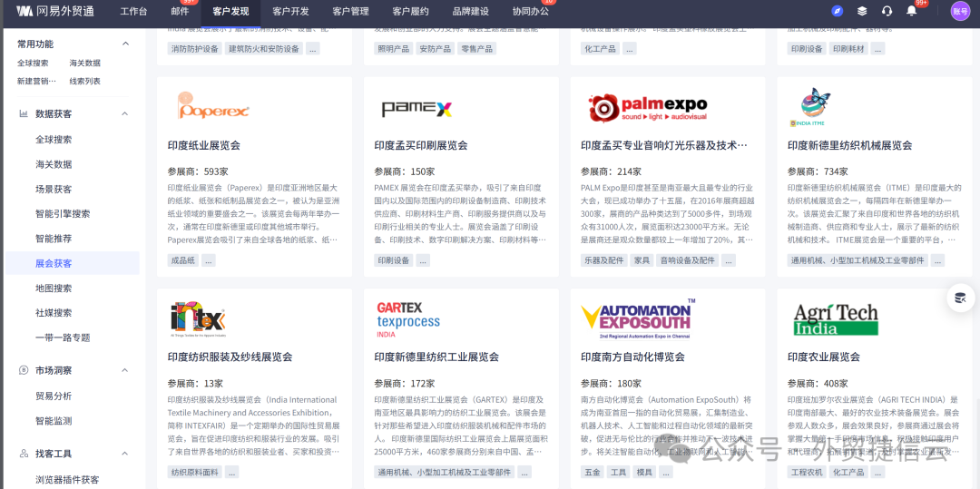This screenshot has width=980, height=489.
Task: Expand more tags on 印度纸业展览会 card
Action: pos(209,260)
